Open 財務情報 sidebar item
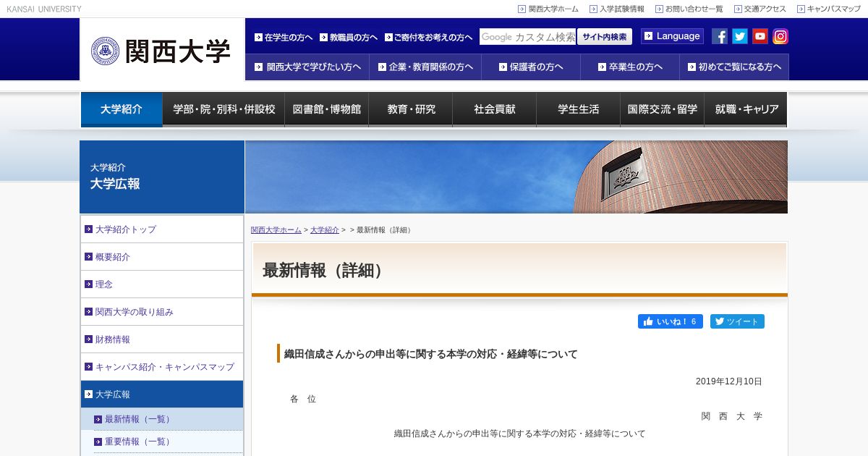The image size is (868, 456). click(x=162, y=339)
